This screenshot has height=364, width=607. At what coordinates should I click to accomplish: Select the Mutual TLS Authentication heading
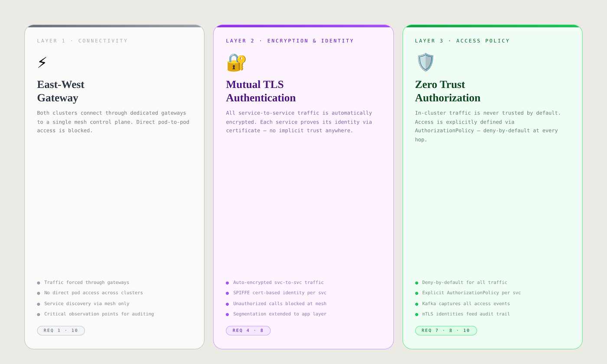click(x=261, y=91)
